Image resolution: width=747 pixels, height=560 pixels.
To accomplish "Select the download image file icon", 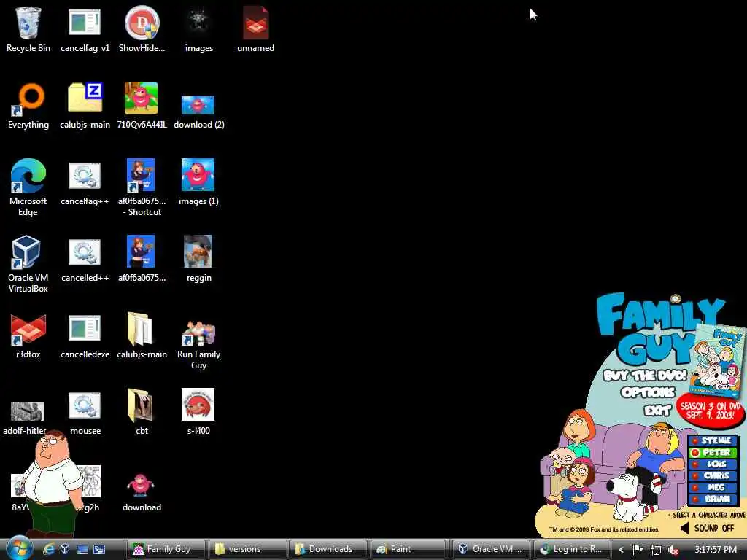I will point(142,492).
